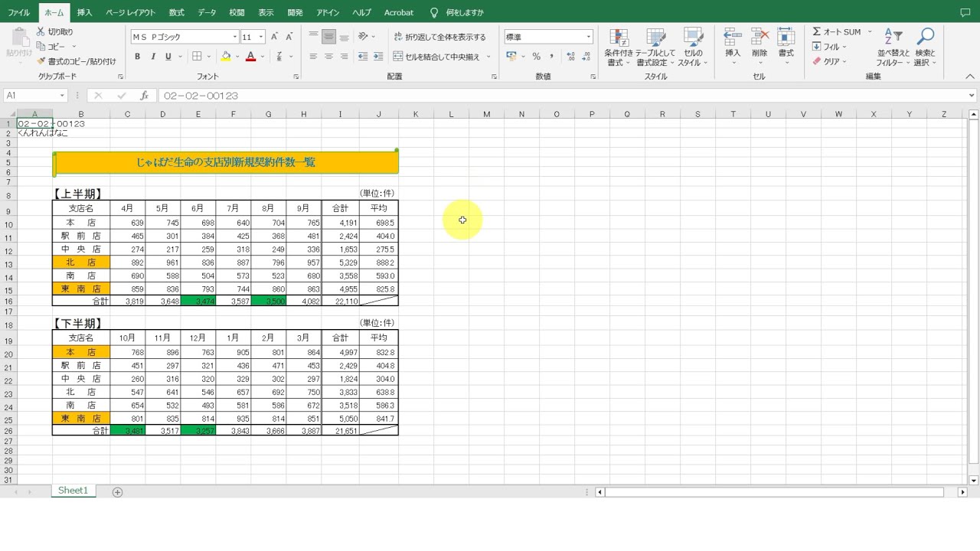The width and height of the screenshot is (980, 551).
Task: Switch to the 挿入 (Insert) tab
Action: (x=85, y=13)
